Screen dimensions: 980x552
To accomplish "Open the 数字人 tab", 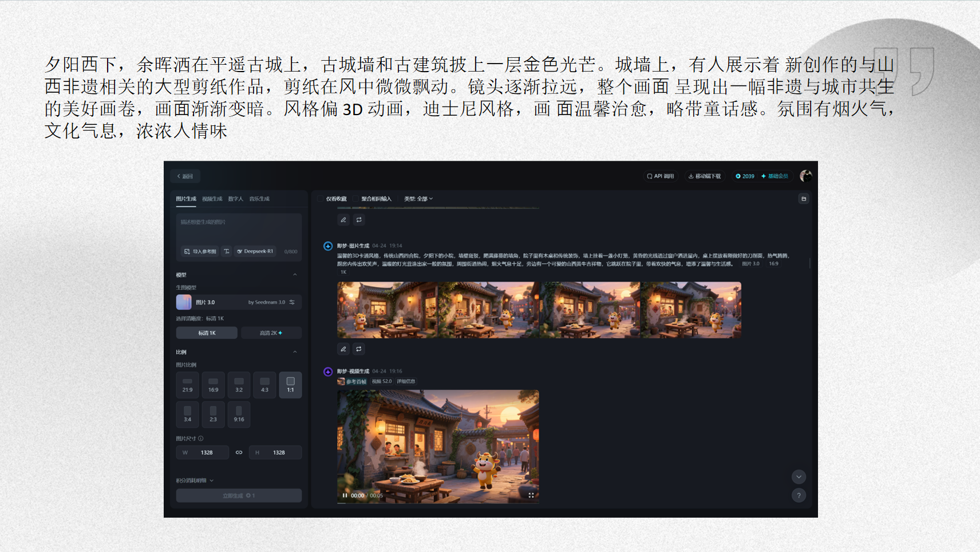I will pyautogui.click(x=236, y=199).
